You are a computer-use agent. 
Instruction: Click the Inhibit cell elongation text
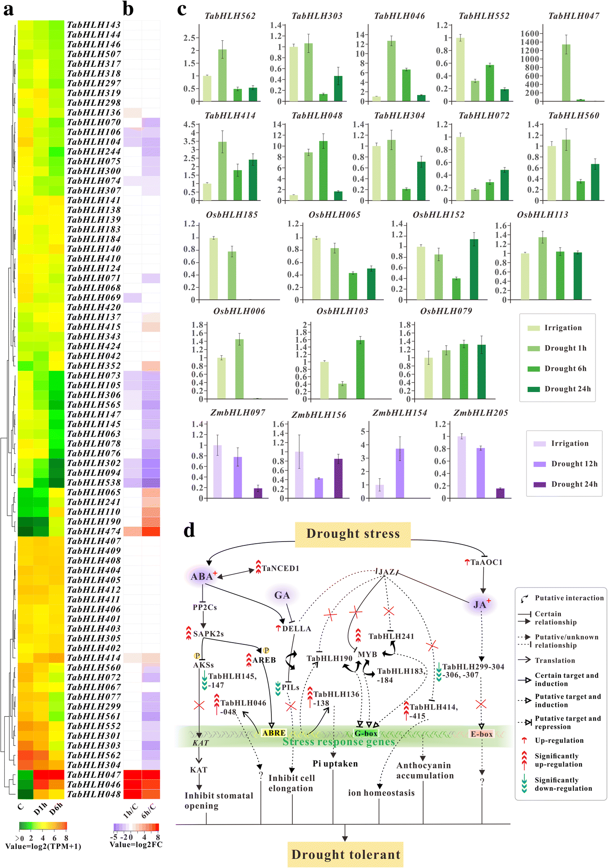coord(292,783)
